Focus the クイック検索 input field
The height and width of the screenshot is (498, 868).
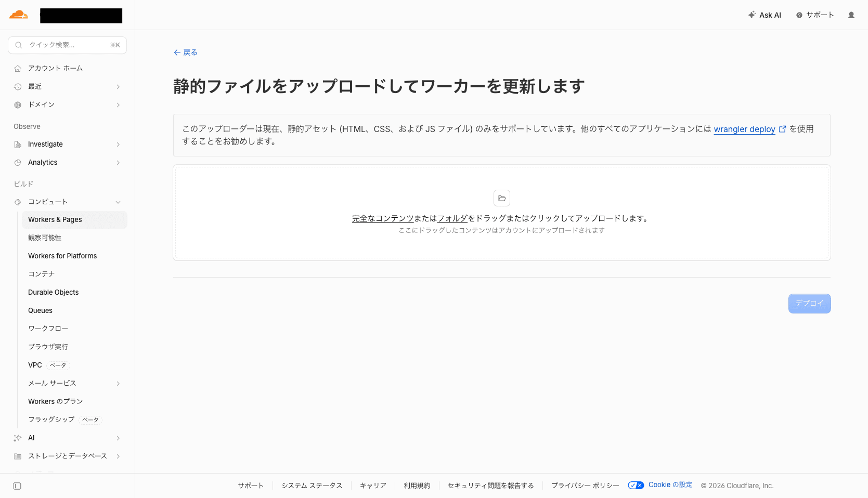coord(68,45)
